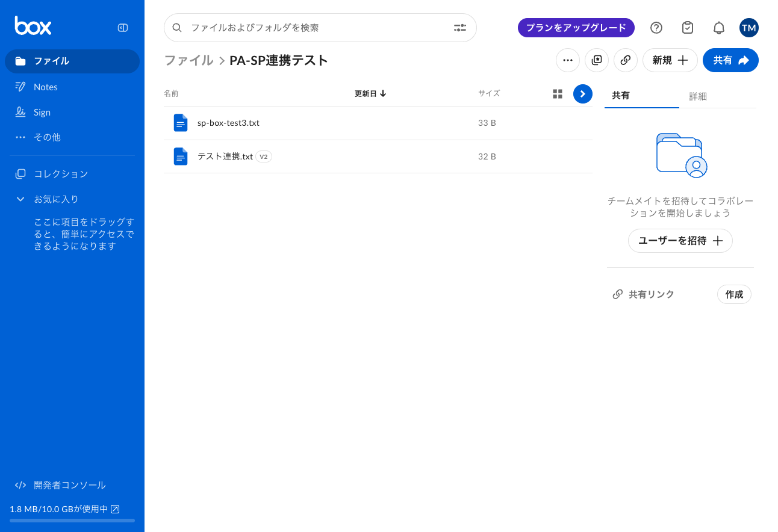Collapse the お気に入り section
Screen dimensions: 778x532
click(20, 199)
